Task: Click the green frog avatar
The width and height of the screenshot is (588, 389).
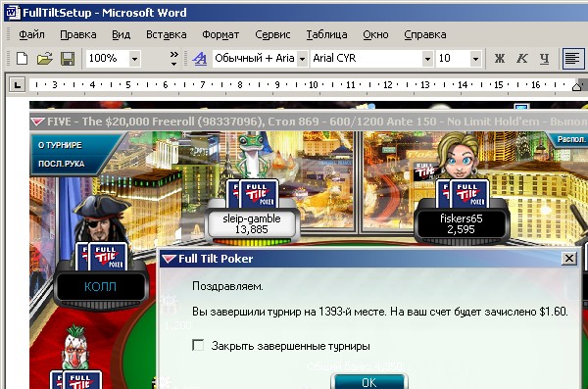Action: coord(254,157)
